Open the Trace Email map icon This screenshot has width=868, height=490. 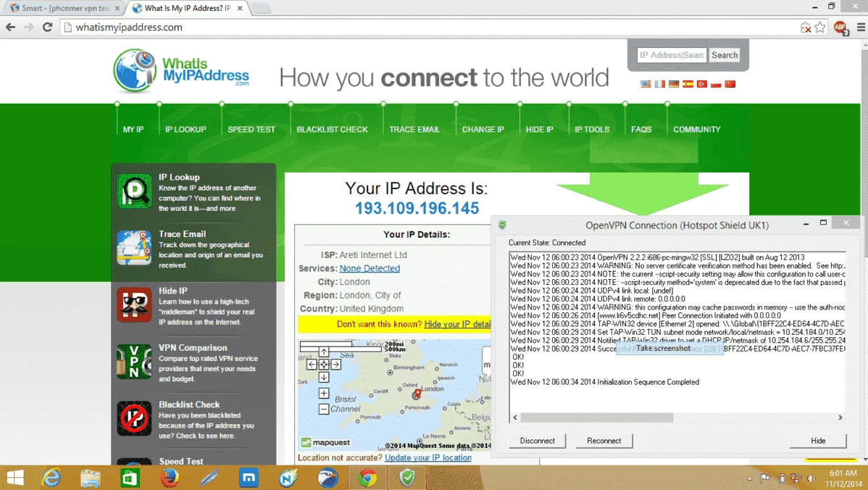click(134, 247)
